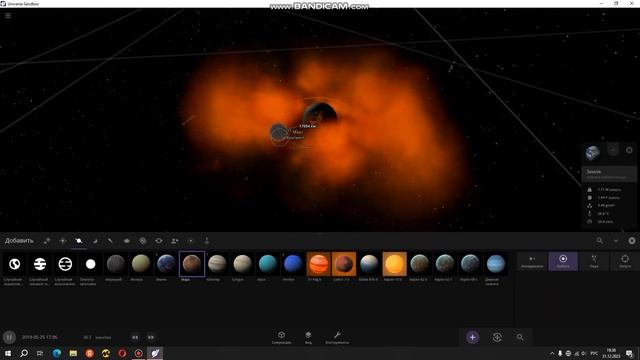Select the moons category icon in Add panel
The image size is (640, 360).
point(95,241)
